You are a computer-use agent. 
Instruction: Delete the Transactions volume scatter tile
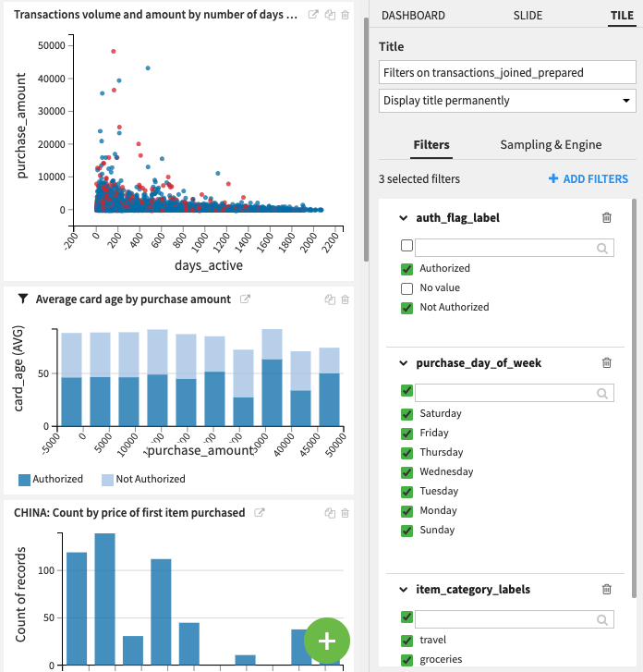pyautogui.click(x=345, y=16)
